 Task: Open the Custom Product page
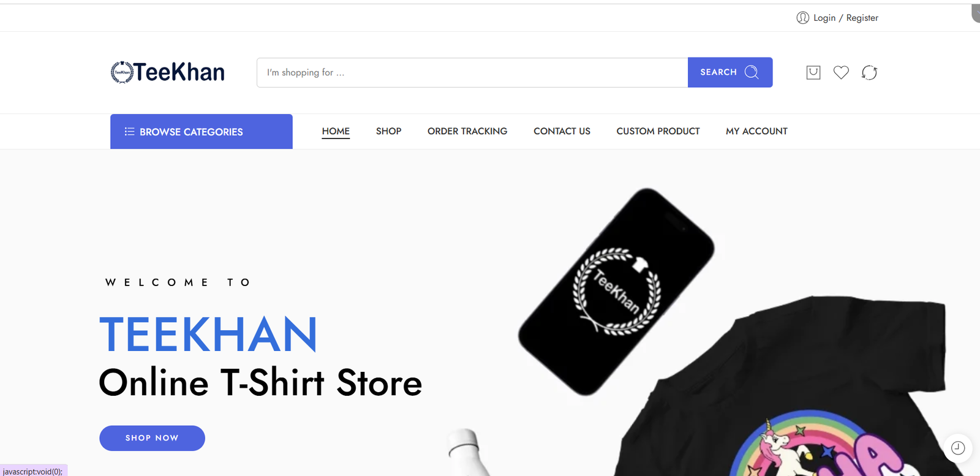tap(658, 131)
